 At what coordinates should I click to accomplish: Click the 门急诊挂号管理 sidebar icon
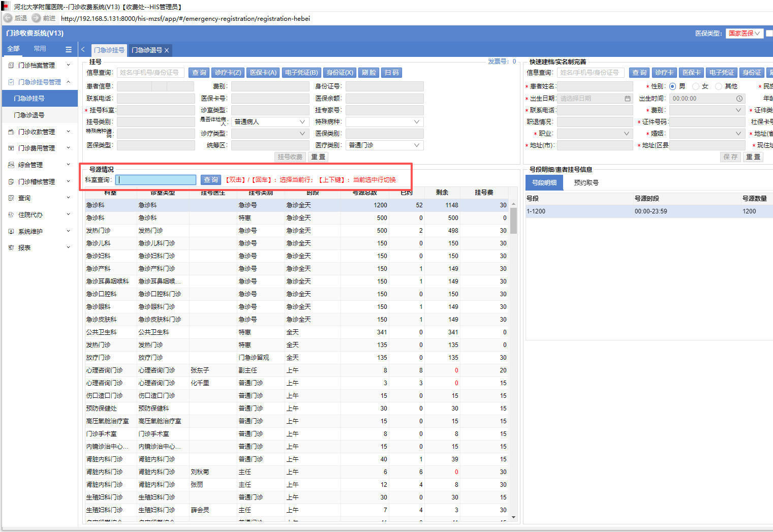point(11,82)
